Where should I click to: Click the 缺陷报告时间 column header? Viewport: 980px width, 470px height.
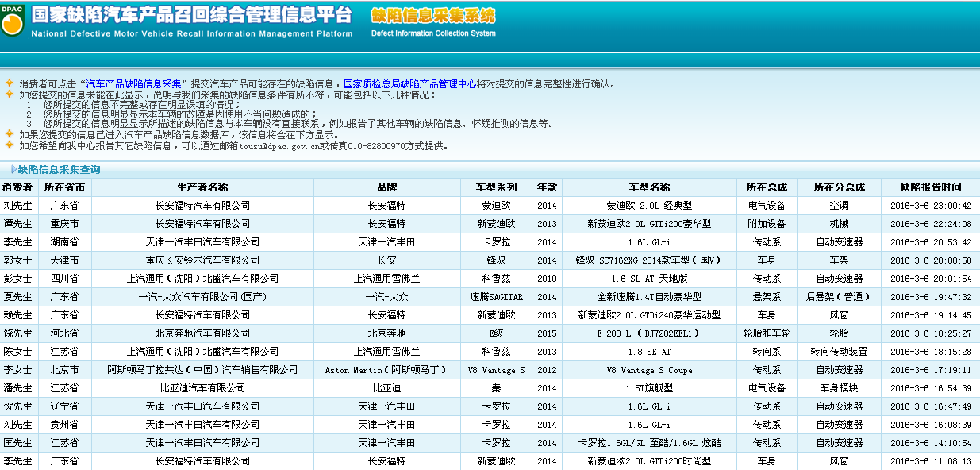tap(931, 187)
